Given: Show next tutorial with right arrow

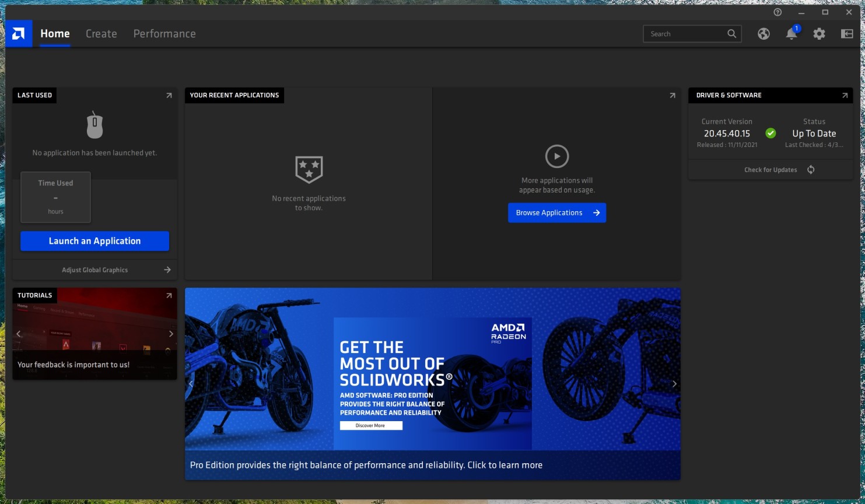Looking at the screenshot, I should 171,334.
